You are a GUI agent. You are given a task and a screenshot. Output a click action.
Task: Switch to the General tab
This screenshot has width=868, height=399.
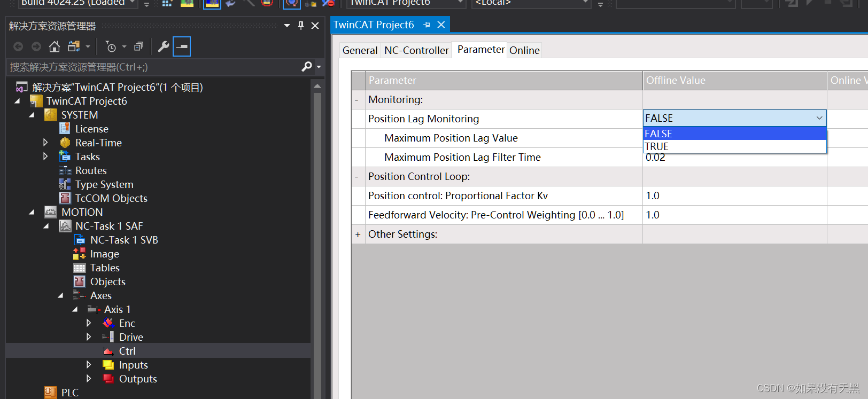pos(360,50)
